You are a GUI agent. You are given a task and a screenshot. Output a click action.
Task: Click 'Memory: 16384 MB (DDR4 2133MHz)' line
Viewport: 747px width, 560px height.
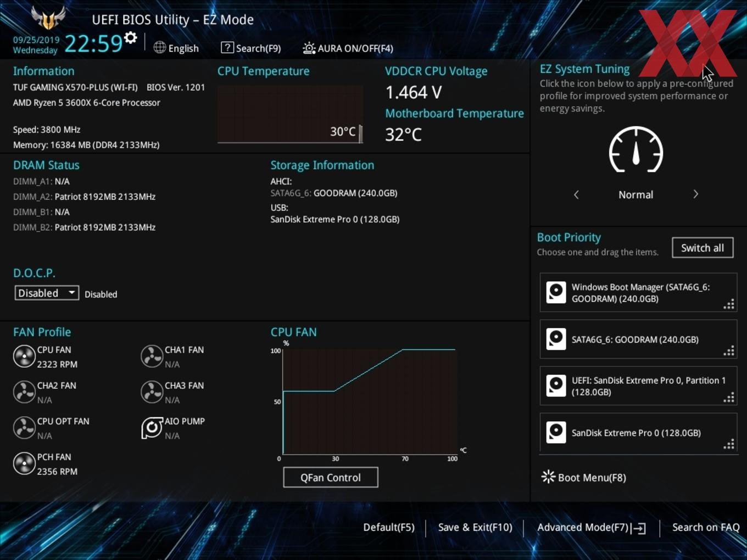coord(86,145)
